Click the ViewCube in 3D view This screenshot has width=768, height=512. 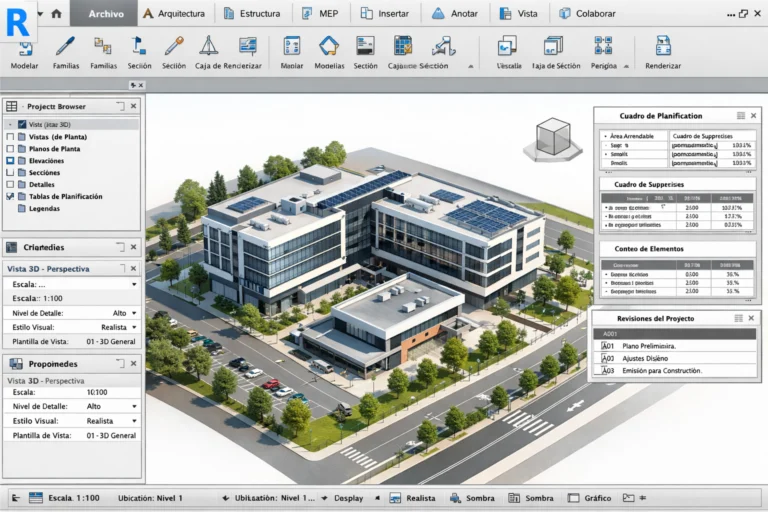coord(553,139)
